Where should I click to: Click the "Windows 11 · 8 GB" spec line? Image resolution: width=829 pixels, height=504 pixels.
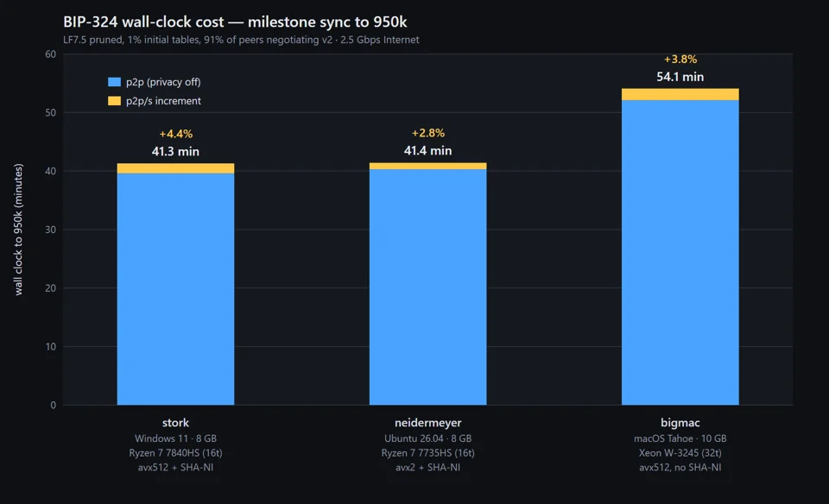[x=175, y=438]
